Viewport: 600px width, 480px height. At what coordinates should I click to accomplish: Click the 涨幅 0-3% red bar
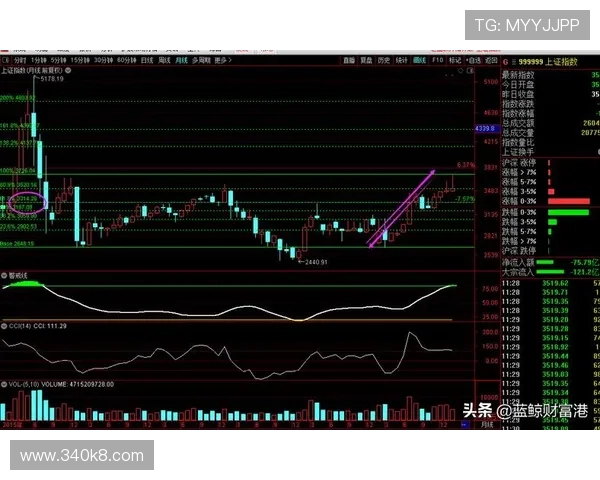click(569, 201)
